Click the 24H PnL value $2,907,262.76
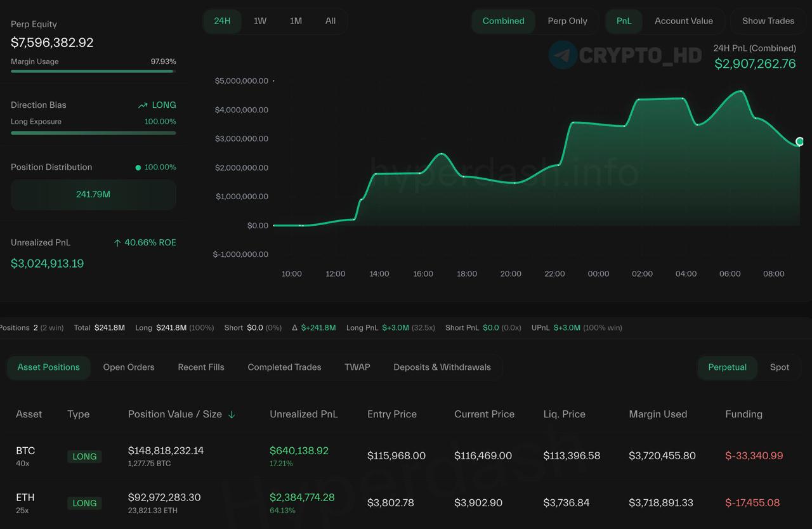Viewport: 812px width, 529px height. [x=755, y=64]
